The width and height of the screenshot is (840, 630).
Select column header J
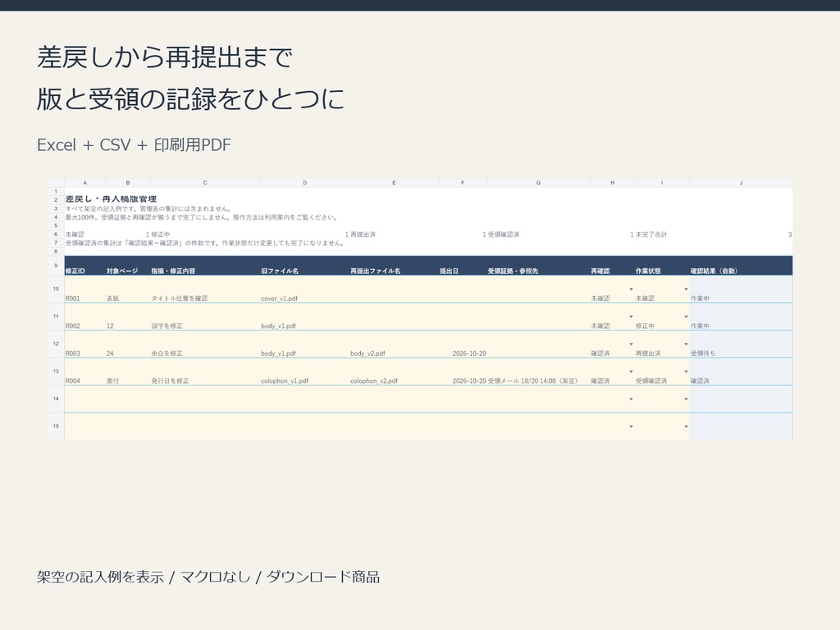(x=741, y=183)
